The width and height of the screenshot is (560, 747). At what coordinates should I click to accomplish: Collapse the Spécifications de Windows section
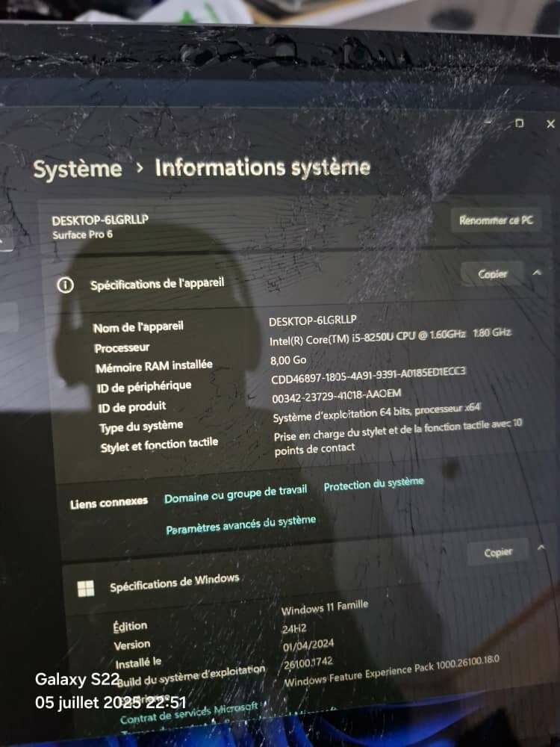[x=541, y=548]
